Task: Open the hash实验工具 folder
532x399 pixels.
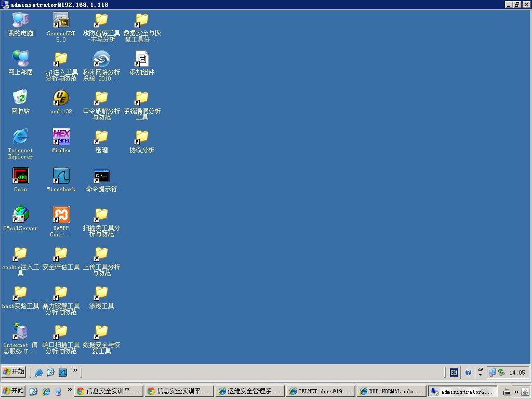Action: tap(20, 297)
